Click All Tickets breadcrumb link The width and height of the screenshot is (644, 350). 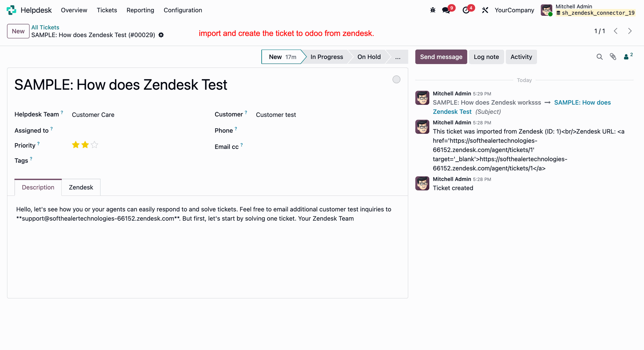point(45,27)
